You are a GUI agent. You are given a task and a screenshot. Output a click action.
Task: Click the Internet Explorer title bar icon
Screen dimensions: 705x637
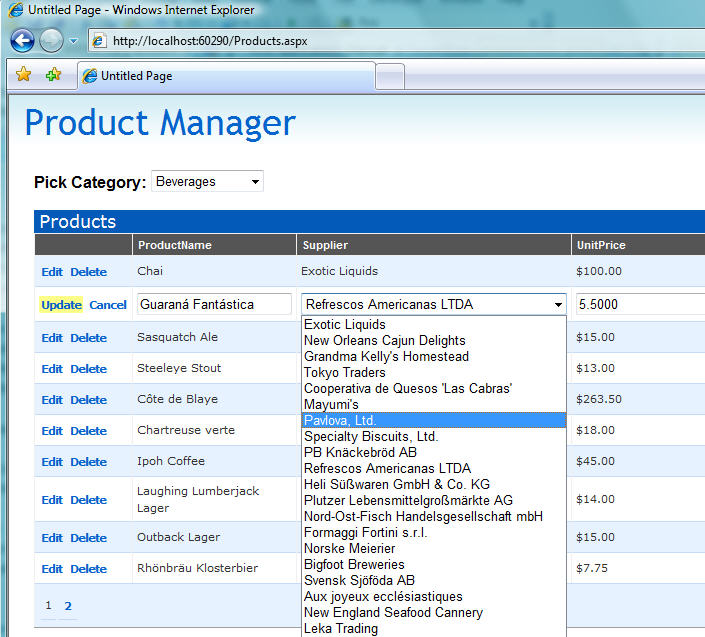coord(16,10)
